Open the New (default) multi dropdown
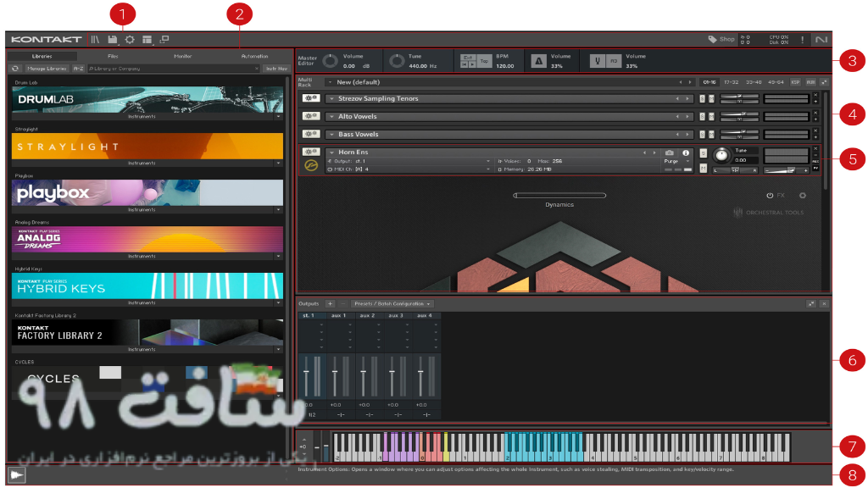Screen dimensions: 868x488 (330, 82)
